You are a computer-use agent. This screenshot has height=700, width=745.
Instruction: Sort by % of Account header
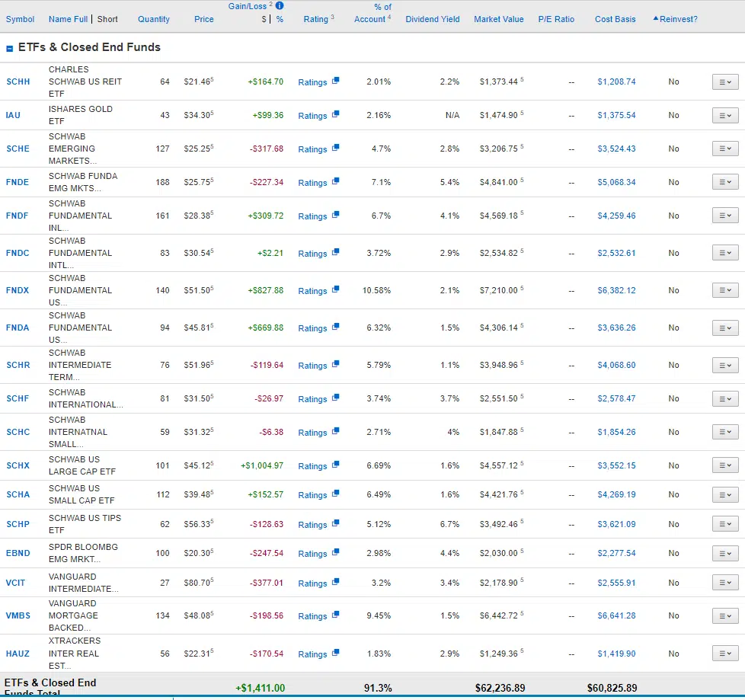coord(372,13)
